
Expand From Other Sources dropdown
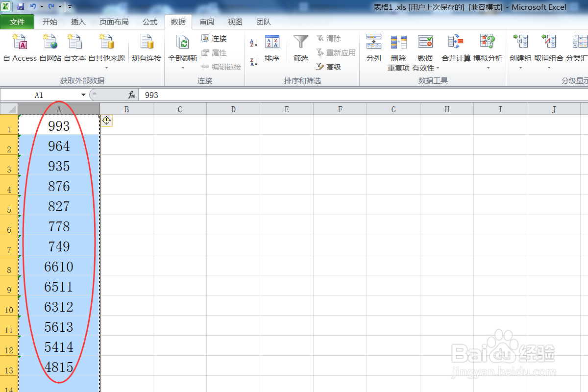point(106,68)
